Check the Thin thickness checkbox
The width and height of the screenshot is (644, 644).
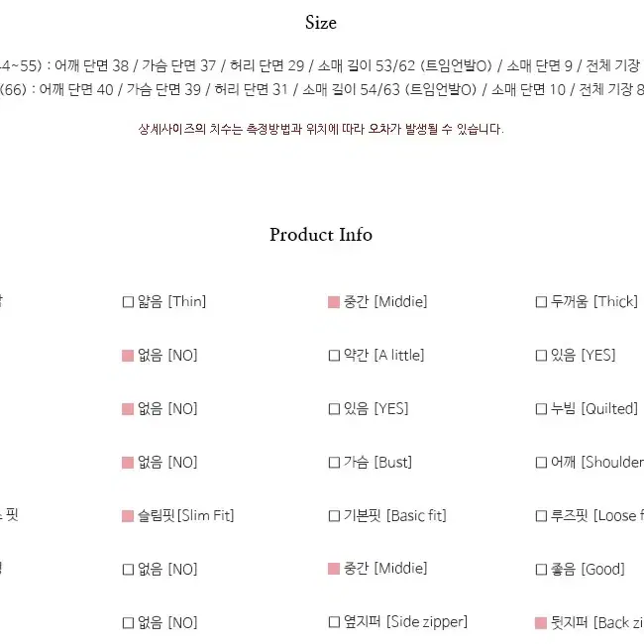tap(128, 302)
